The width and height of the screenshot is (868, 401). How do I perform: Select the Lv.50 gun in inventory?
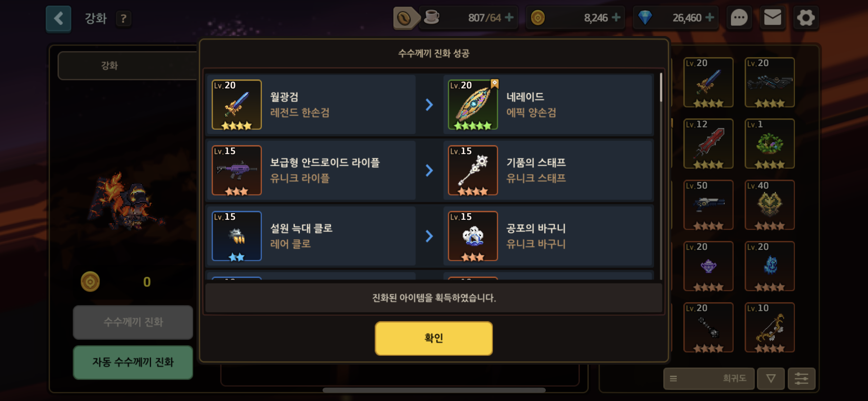pos(708,205)
